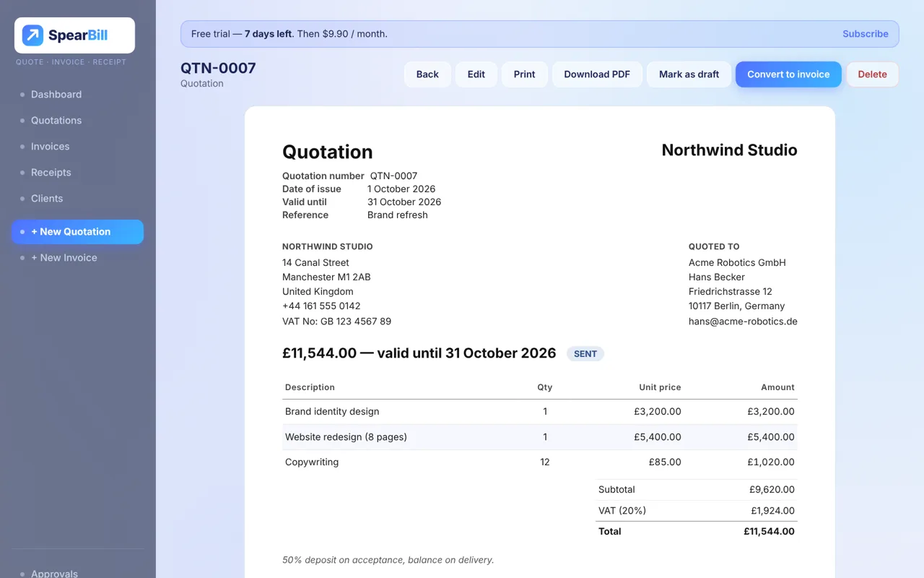924x578 pixels.
Task: Delete the quotation
Action: pyautogui.click(x=873, y=74)
